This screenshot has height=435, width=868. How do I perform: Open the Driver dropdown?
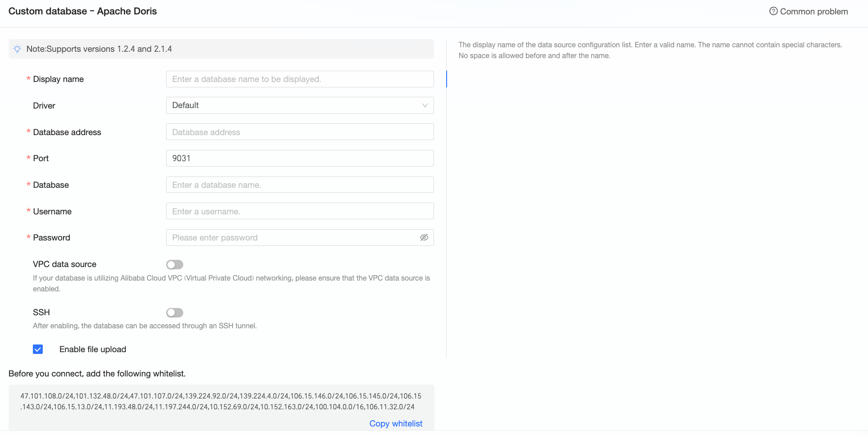pyautogui.click(x=300, y=105)
